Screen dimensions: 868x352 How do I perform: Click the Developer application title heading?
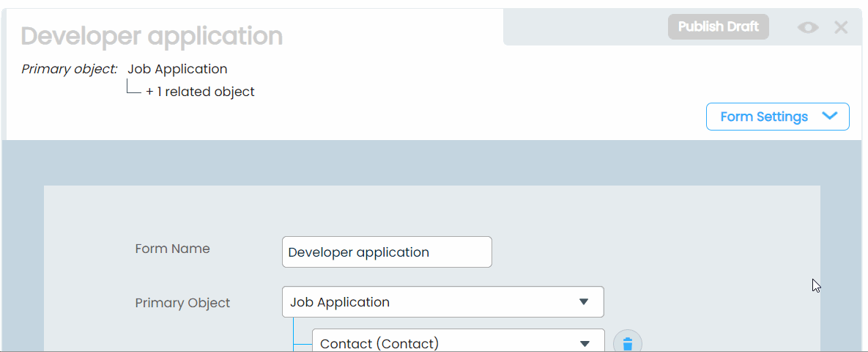click(152, 36)
